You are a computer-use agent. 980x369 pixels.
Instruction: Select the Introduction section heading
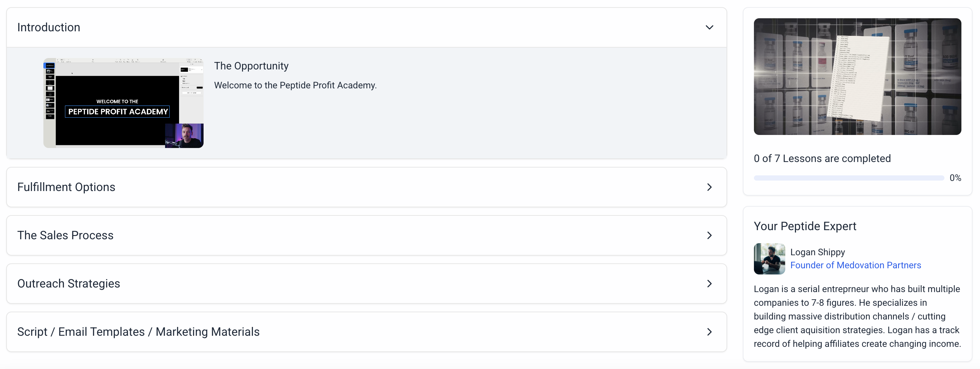tap(49, 27)
